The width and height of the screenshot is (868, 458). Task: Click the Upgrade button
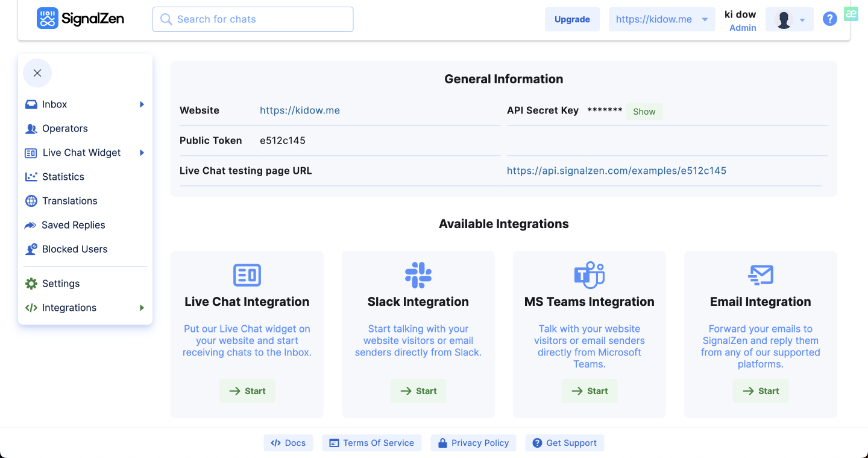point(572,19)
